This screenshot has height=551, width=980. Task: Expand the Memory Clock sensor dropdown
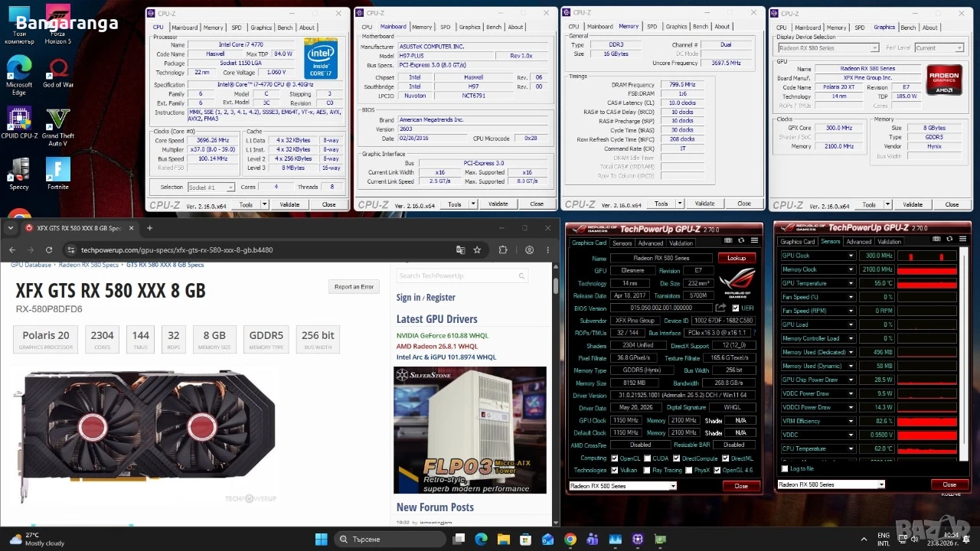pos(850,269)
